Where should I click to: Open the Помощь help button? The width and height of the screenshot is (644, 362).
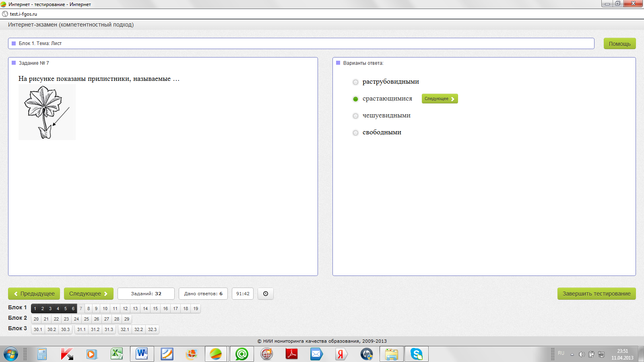[x=619, y=43]
